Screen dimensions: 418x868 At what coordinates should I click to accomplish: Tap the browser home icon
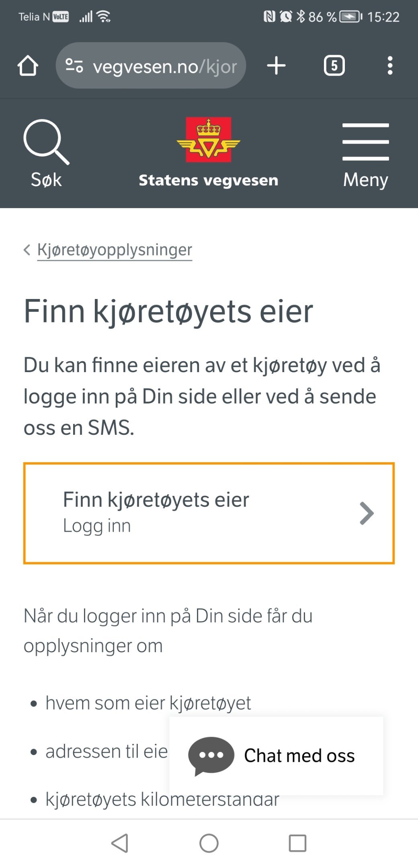point(28,66)
